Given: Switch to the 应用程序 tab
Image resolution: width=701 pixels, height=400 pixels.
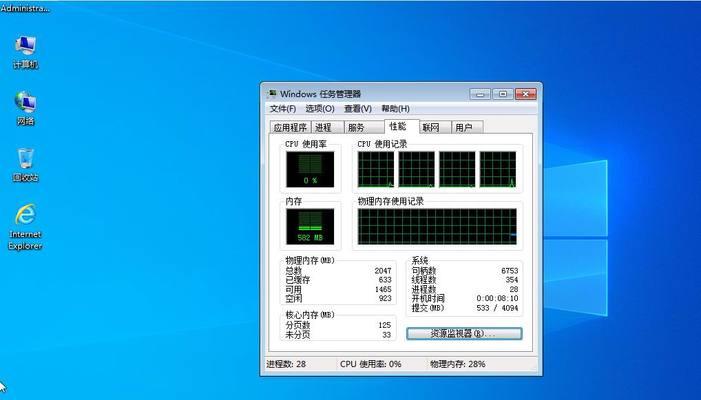Looking at the screenshot, I should point(290,127).
